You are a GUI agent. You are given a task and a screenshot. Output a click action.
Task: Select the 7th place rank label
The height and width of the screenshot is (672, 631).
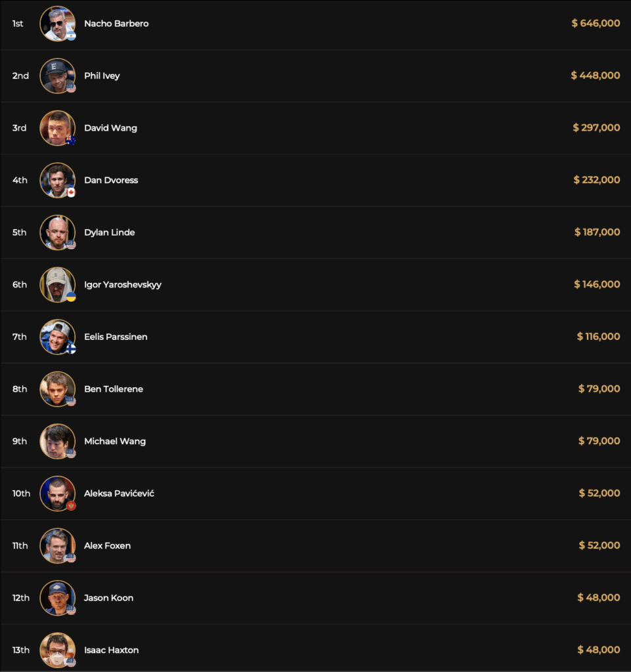20,337
